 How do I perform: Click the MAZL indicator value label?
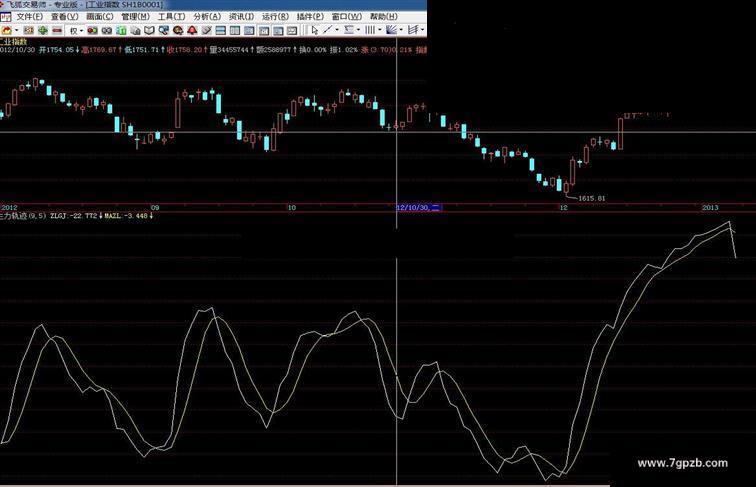[x=129, y=216]
